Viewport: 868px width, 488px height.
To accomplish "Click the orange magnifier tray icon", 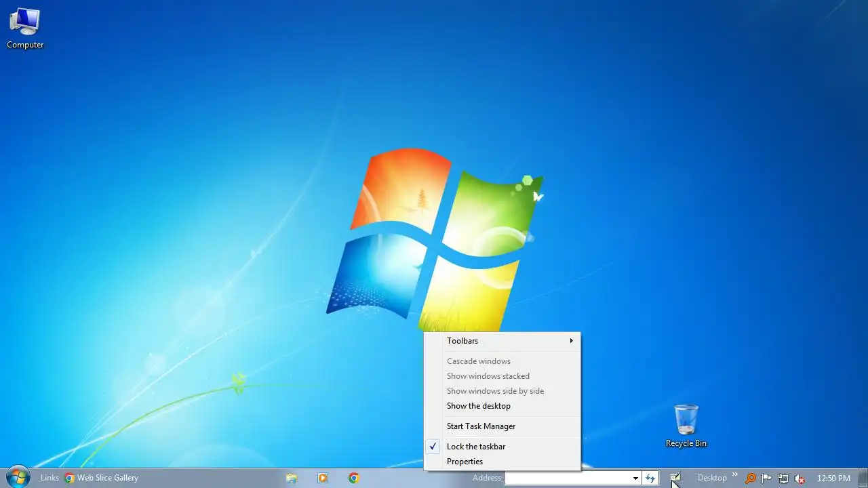I will (751, 478).
